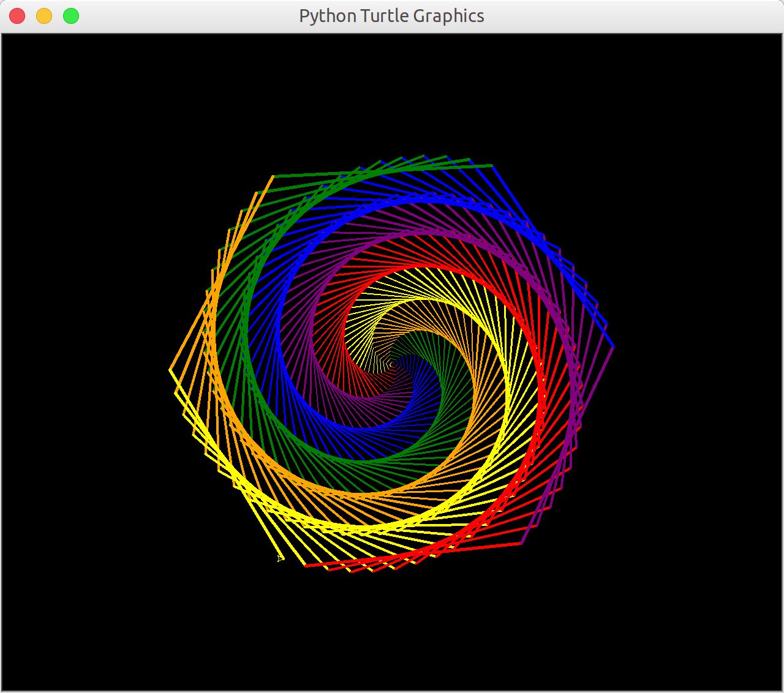Click the outermost corner where red meets yellow
This screenshot has width=784, height=693.
pyautogui.click(x=306, y=566)
